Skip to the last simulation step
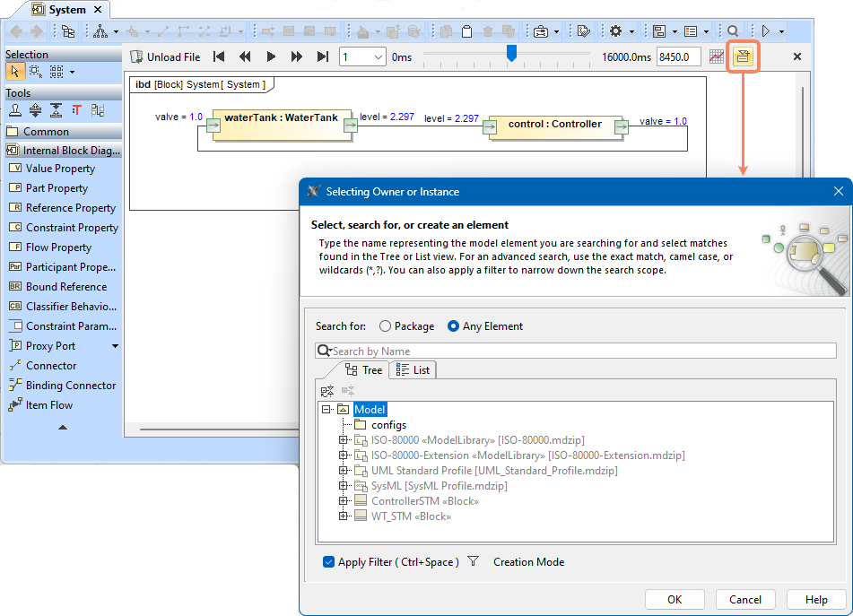 (x=323, y=56)
